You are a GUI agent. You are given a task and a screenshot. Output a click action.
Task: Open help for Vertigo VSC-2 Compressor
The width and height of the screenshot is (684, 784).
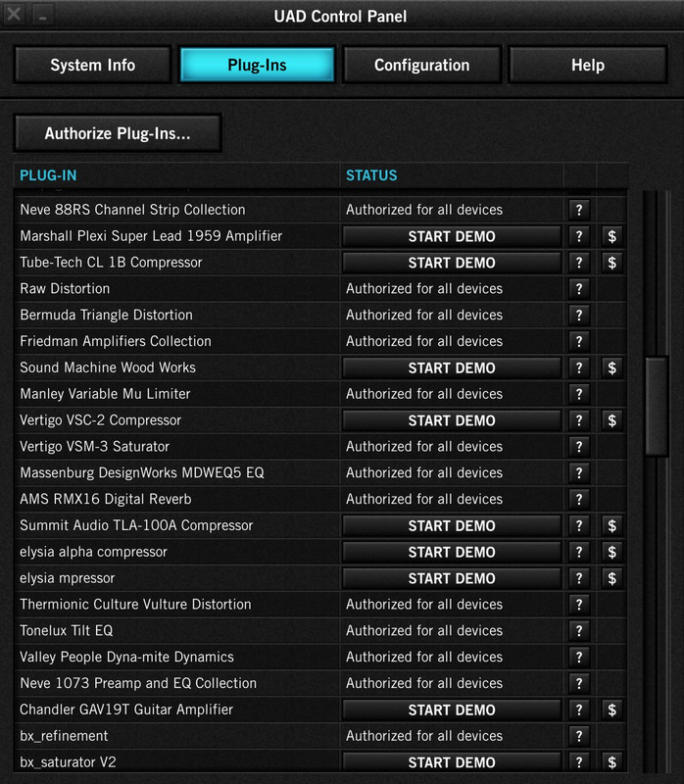coord(579,420)
